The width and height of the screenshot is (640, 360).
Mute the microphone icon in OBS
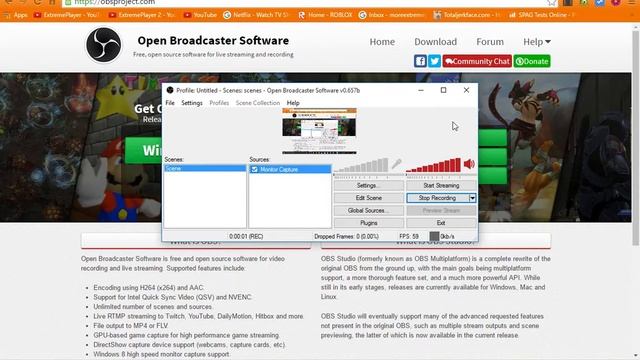click(x=396, y=164)
